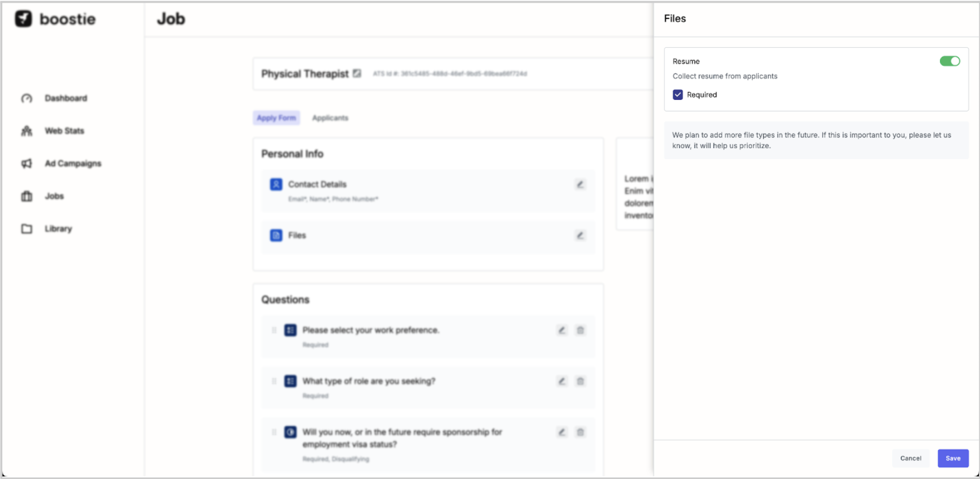Viewport: 980px width, 479px height.
Task: Edit the work preference question
Action: point(562,330)
